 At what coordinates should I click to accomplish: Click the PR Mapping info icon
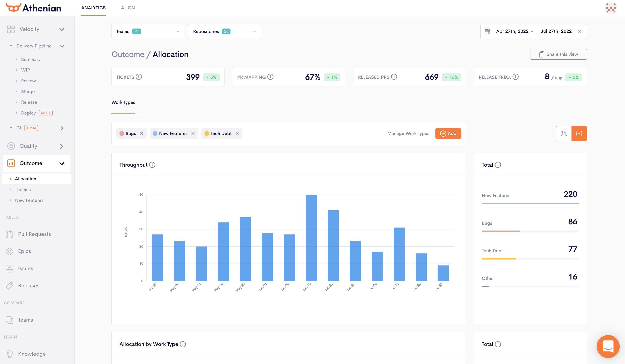tap(271, 77)
